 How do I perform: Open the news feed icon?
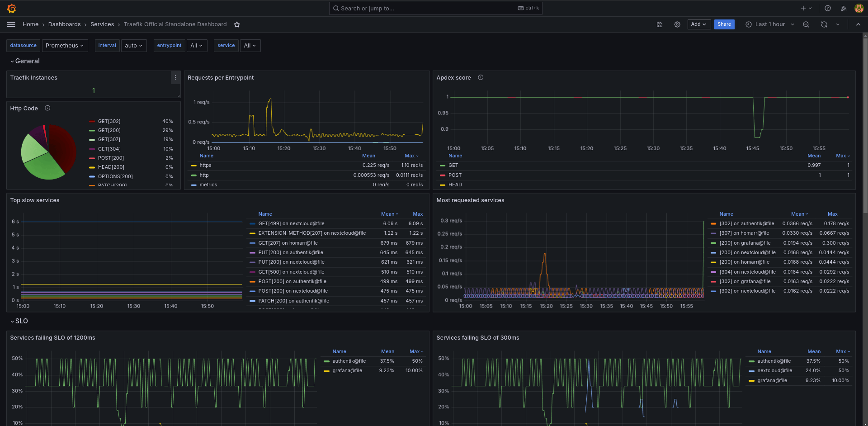pos(844,8)
